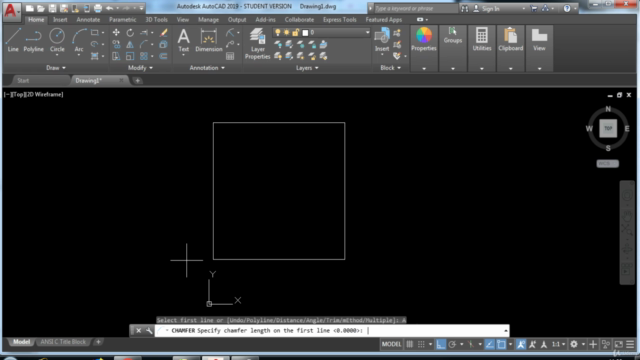Open the Annotate ribbon tab
Viewport: 640px width, 360px height.
pos(88,20)
